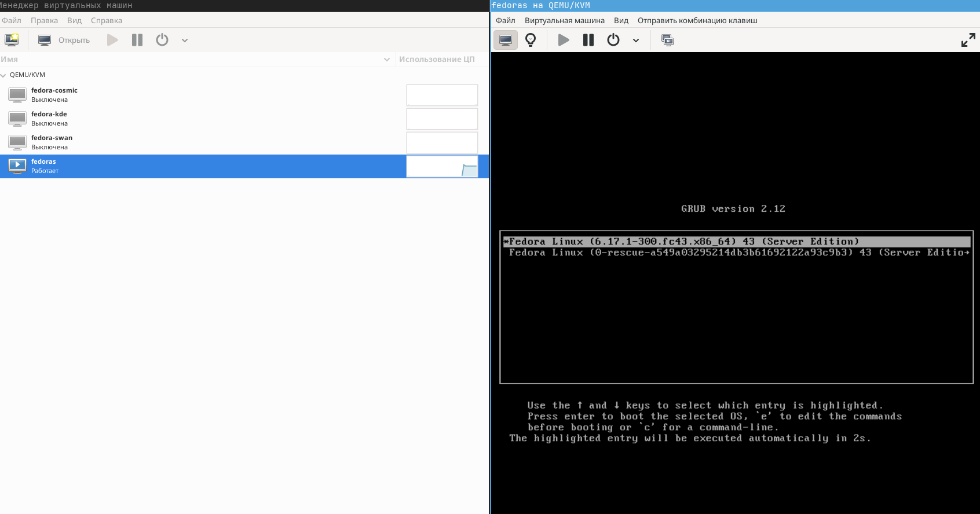Click the create new virtual machine icon
Screen dimensions: 980x514
pyautogui.click(x=12, y=40)
